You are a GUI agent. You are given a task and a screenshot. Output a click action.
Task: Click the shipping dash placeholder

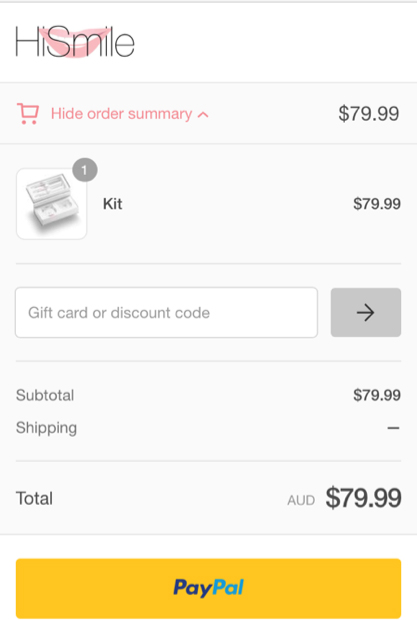tap(393, 428)
